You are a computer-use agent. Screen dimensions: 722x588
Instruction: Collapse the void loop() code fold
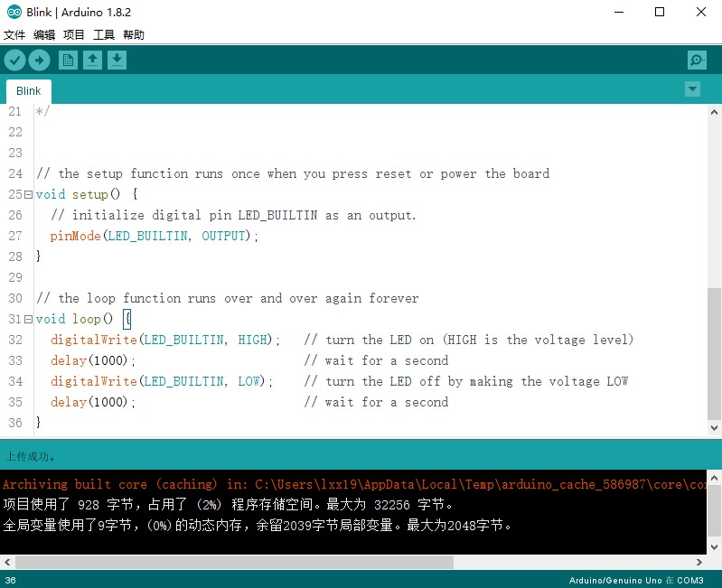point(29,320)
